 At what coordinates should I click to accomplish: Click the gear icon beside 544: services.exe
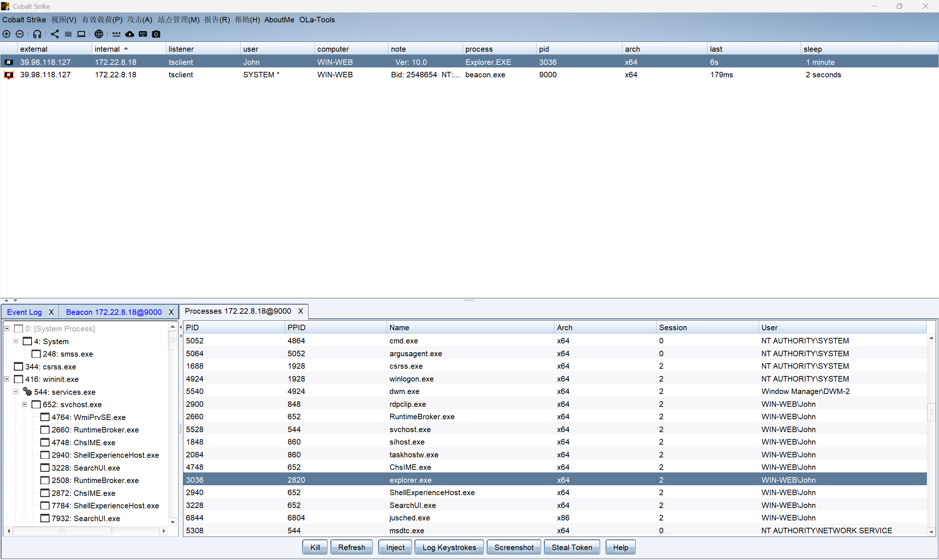coord(27,391)
